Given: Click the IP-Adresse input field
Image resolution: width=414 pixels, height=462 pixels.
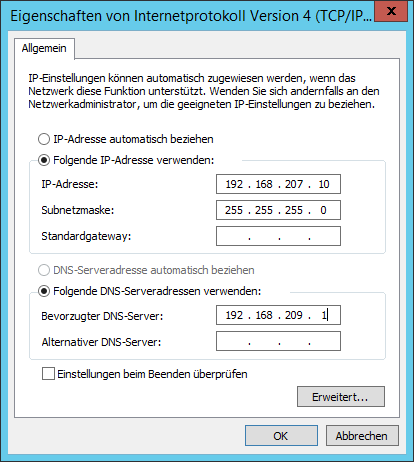Looking at the screenshot, I should tap(278, 184).
